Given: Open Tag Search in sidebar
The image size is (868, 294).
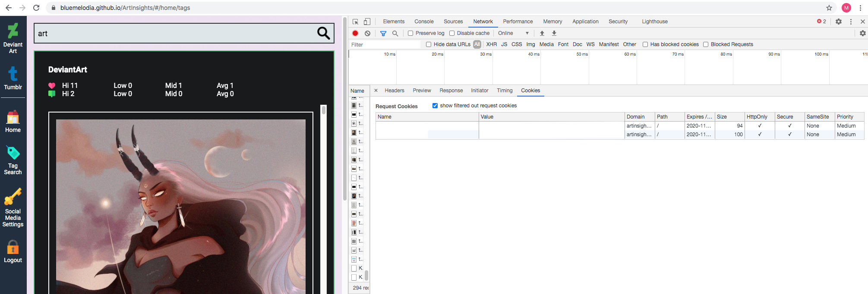Looking at the screenshot, I should pyautogui.click(x=13, y=160).
